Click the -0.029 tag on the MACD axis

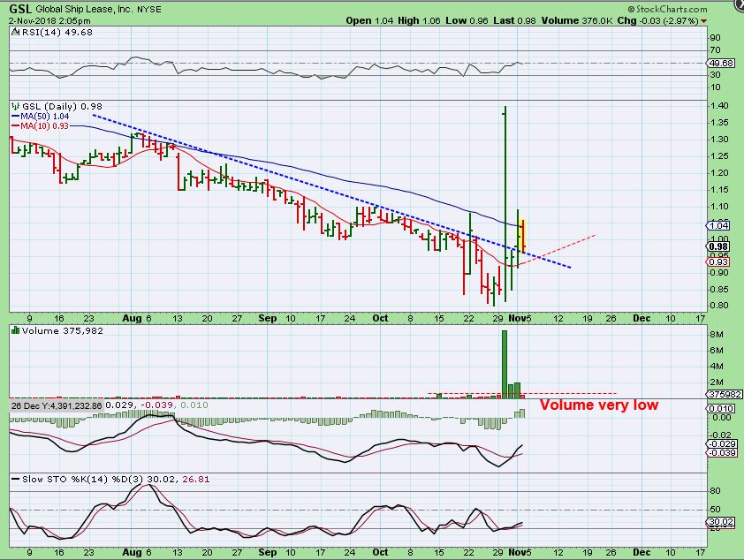pyautogui.click(x=722, y=443)
